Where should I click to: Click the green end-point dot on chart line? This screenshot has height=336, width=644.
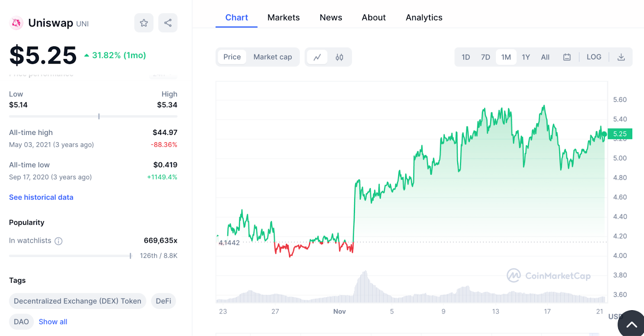pos(604,134)
